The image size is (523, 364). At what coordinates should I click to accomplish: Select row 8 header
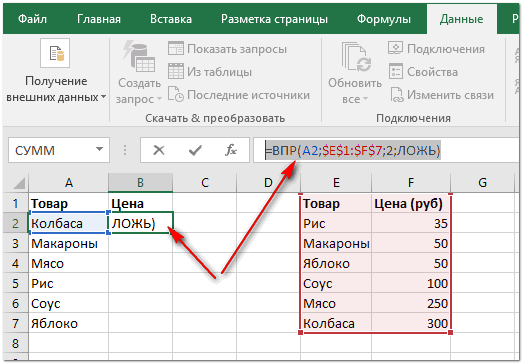[15, 343]
